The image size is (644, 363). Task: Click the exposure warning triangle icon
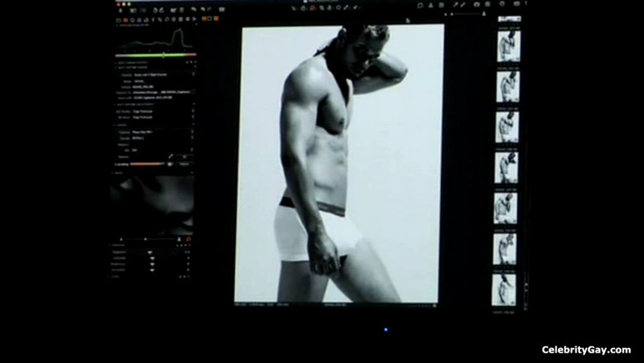(x=430, y=5)
